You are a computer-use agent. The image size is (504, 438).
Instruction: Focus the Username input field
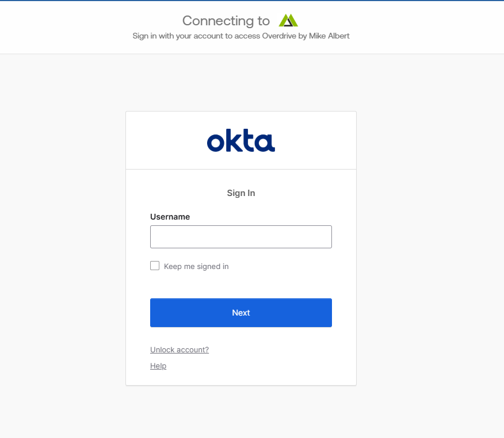(x=240, y=237)
